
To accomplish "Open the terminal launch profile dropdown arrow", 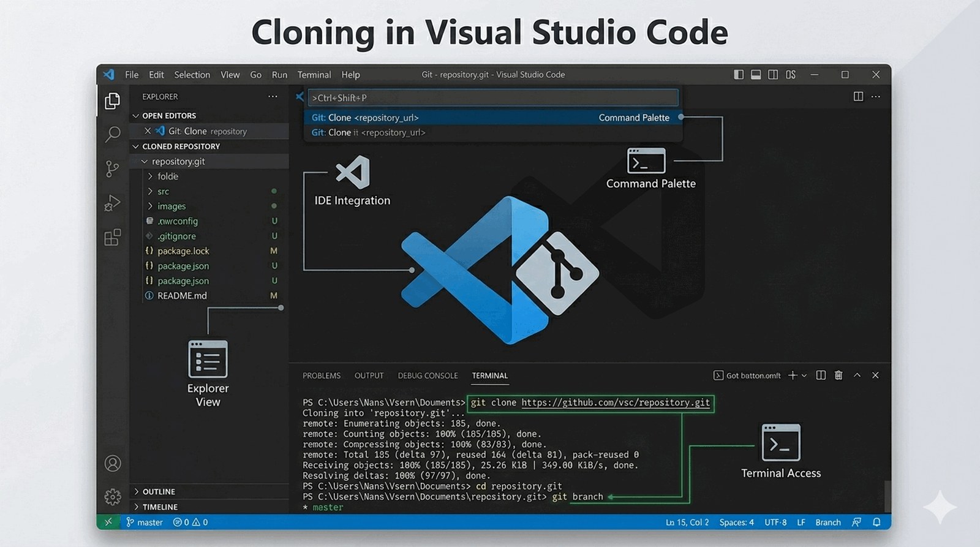I will coord(804,375).
